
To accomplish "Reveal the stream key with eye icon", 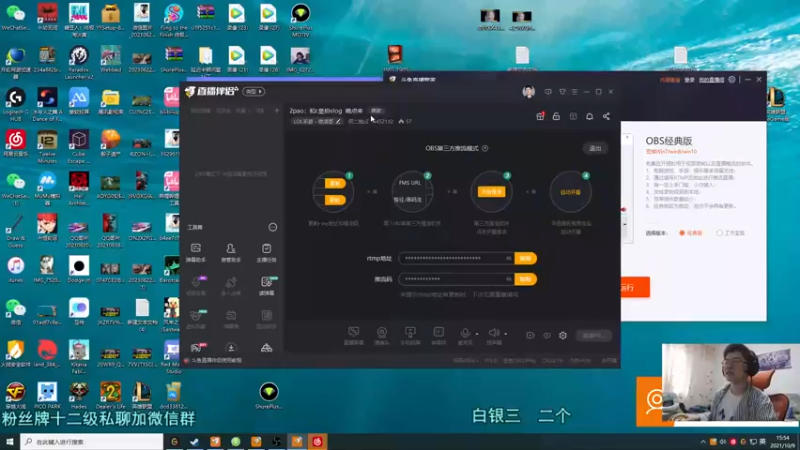I will (x=509, y=279).
